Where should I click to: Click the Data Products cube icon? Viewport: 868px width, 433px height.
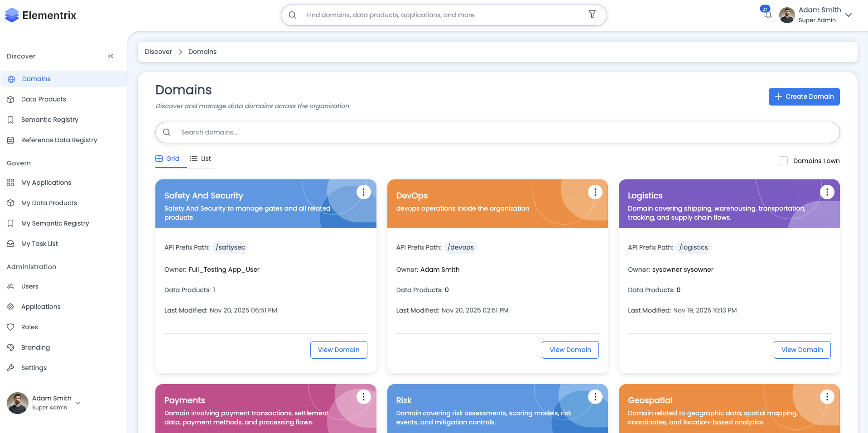pos(10,99)
